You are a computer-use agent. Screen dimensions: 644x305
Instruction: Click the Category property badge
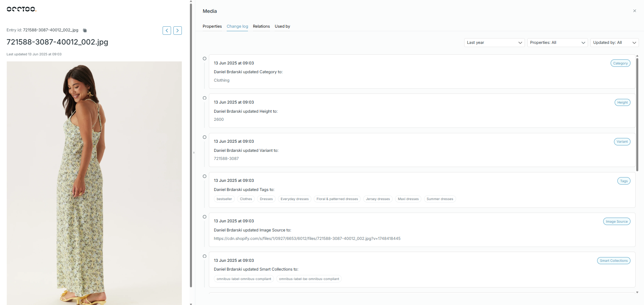620,63
